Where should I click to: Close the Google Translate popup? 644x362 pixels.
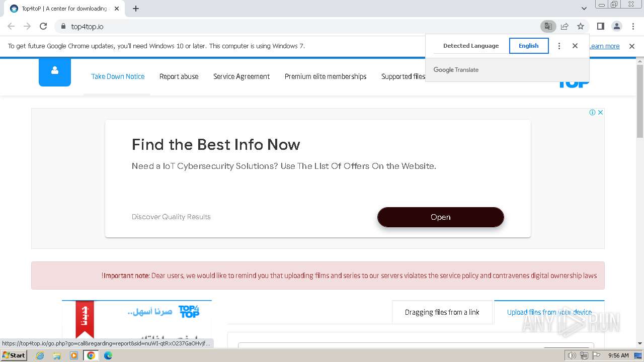(x=575, y=46)
